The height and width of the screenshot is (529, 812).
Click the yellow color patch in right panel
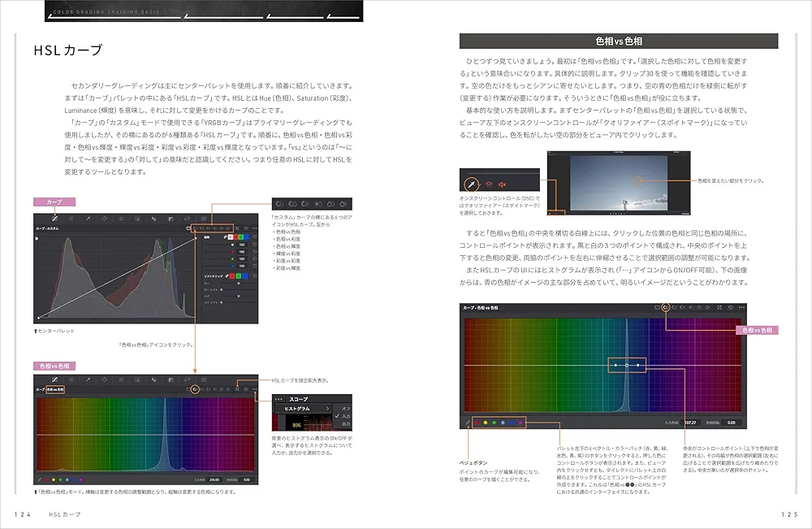click(x=485, y=423)
